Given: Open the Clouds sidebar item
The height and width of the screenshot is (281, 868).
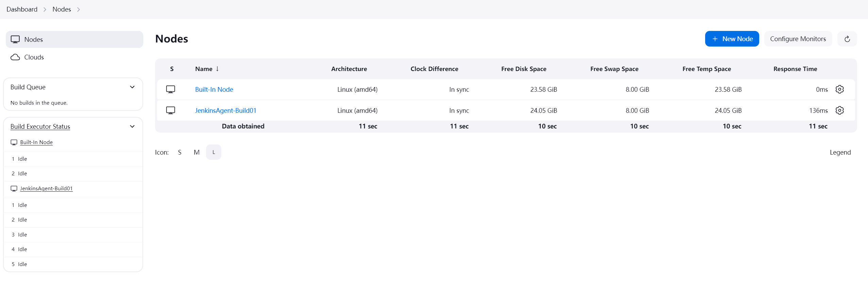Looking at the screenshot, I should pos(34,57).
